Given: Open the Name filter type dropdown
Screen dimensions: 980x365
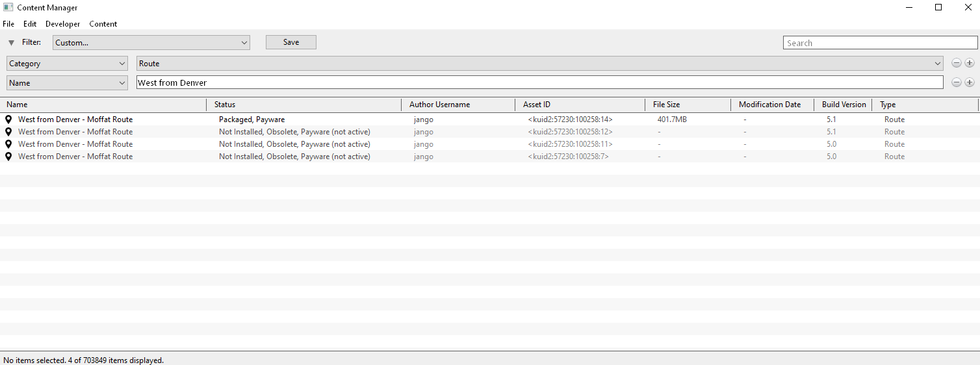Looking at the screenshot, I should coord(67,83).
